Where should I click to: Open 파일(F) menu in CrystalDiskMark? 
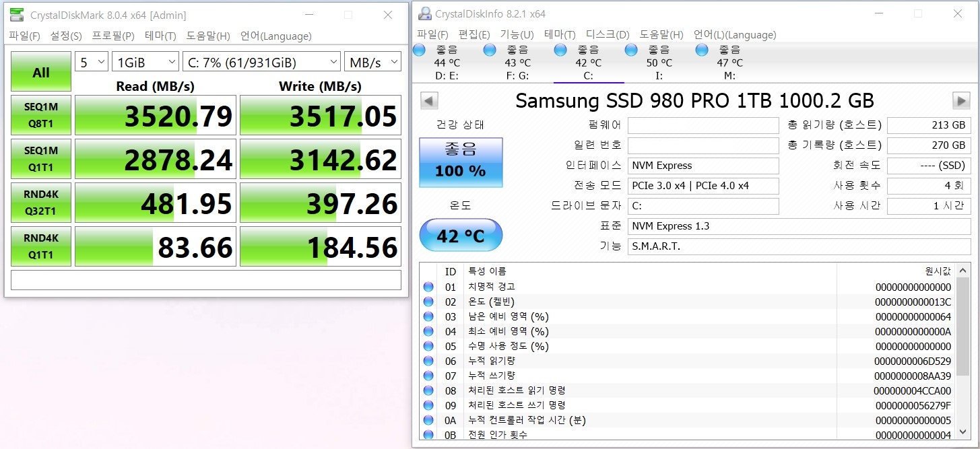(24, 36)
